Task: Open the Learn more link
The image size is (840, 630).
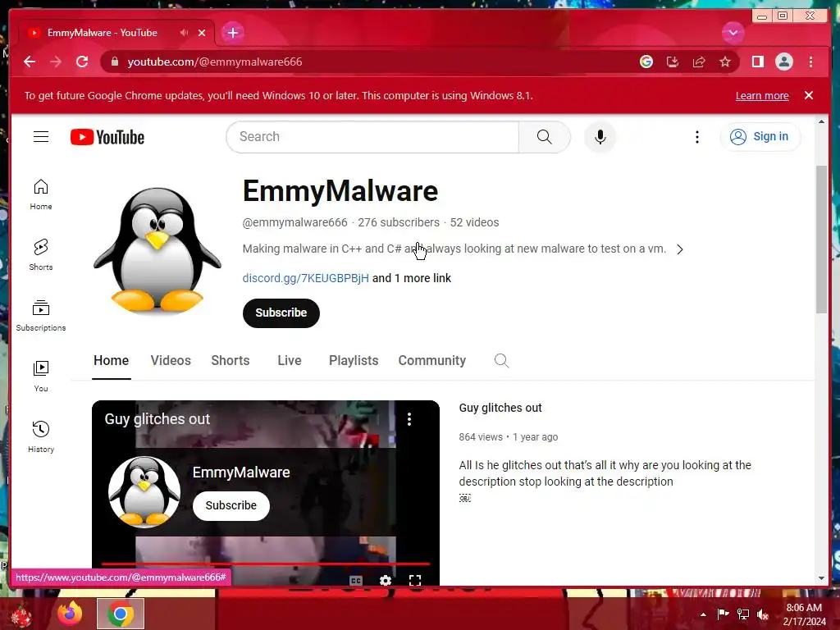Action: coord(762,96)
